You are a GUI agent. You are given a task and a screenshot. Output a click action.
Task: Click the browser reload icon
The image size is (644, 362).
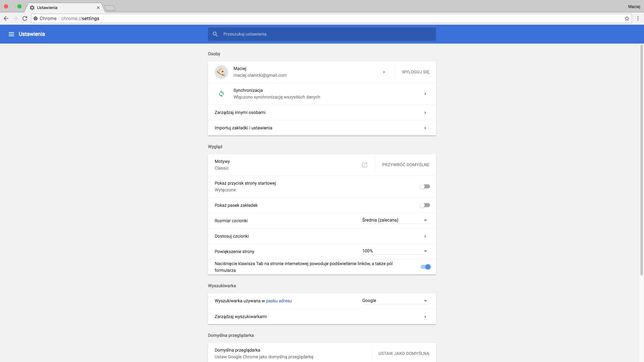coord(25,18)
